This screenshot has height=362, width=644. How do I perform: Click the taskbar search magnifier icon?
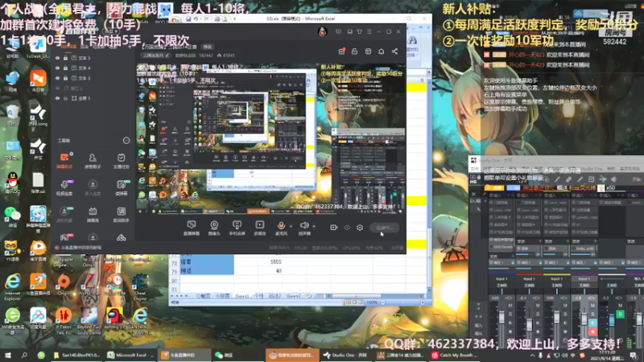coord(24,355)
